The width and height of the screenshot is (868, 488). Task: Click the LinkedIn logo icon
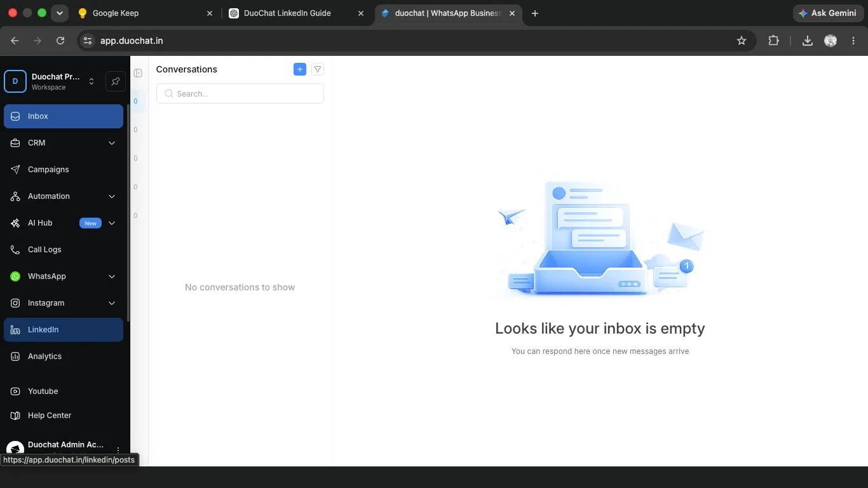pos(15,330)
